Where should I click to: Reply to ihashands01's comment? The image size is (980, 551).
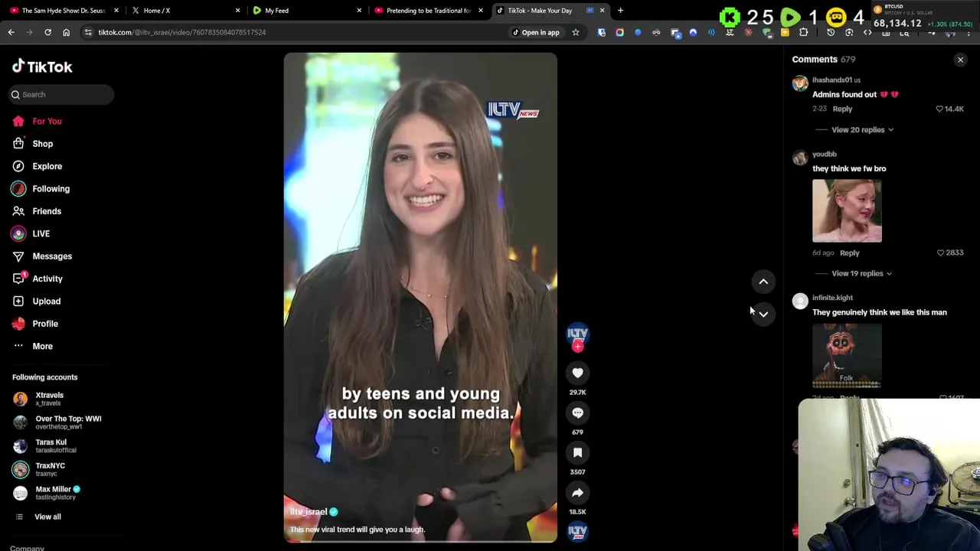842,109
